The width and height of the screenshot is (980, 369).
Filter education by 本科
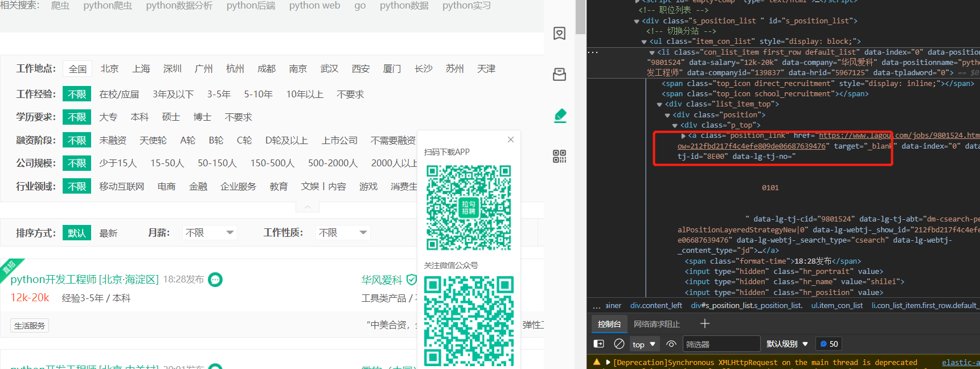pyautogui.click(x=140, y=117)
